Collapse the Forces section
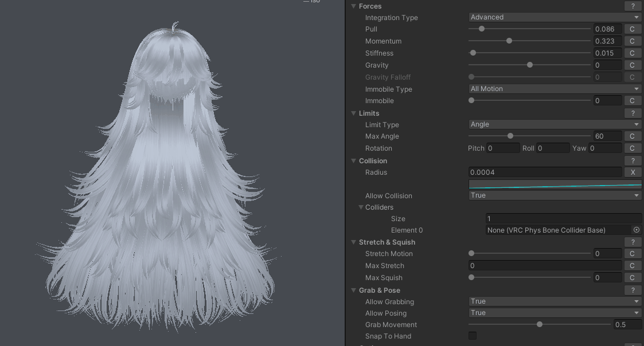This screenshot has height=346, width=644. tap(354, 6)
